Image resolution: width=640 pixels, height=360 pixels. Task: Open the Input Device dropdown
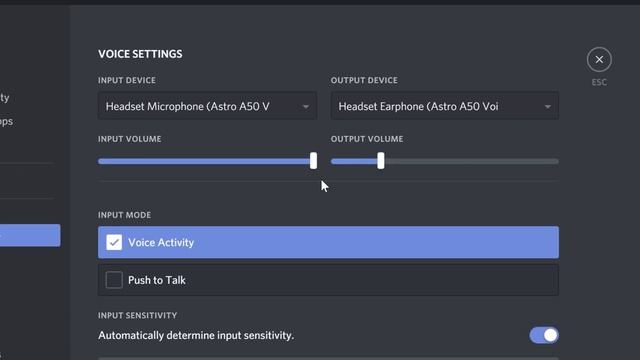pyautogui.click(x=207, y=106)
